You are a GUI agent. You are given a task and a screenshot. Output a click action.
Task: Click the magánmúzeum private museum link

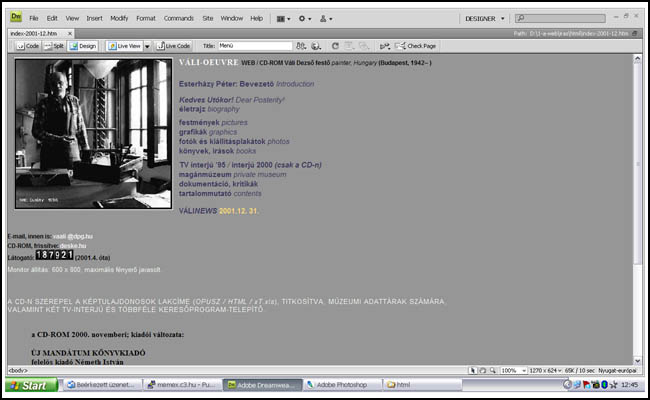coord(232,175)
